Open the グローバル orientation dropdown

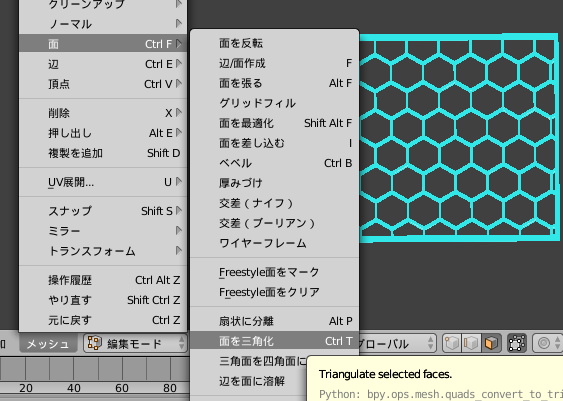coord(397,344)
